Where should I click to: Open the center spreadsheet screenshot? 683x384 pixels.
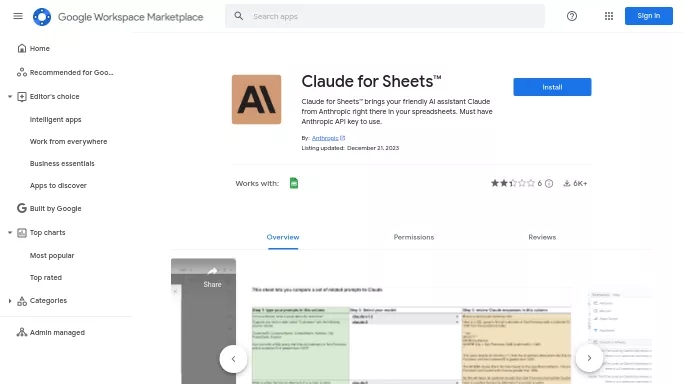[x=411, y=334]
